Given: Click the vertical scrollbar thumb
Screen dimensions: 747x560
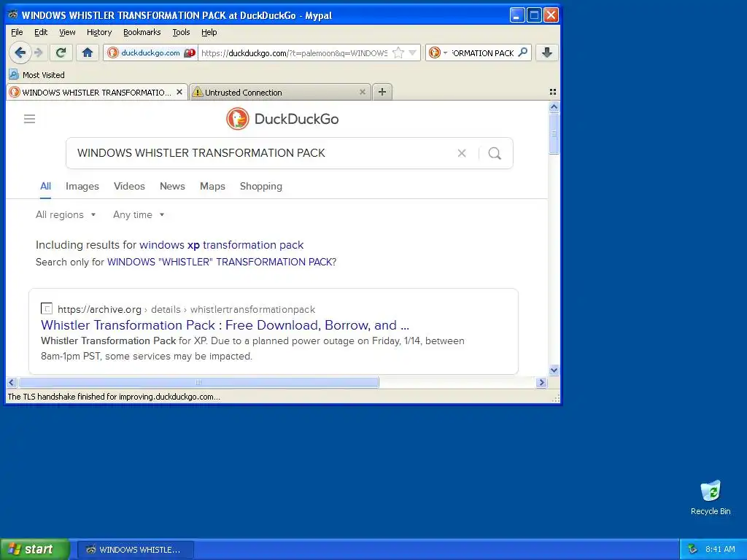Looking at the screenshot, I should click(554, 134).
